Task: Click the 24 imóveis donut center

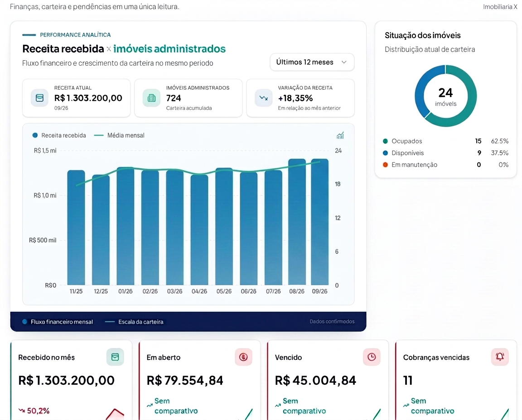Action: pyautogui.click(x=445, y=96)
